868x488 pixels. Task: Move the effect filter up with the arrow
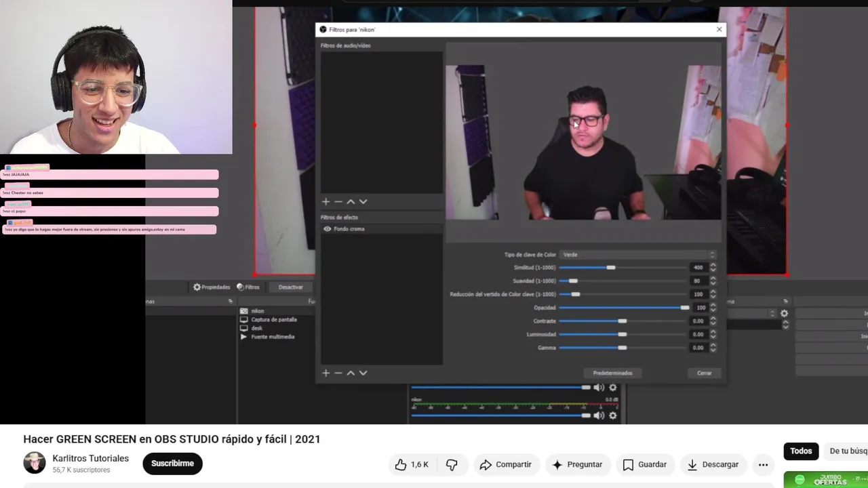click(x=351, y=373)
